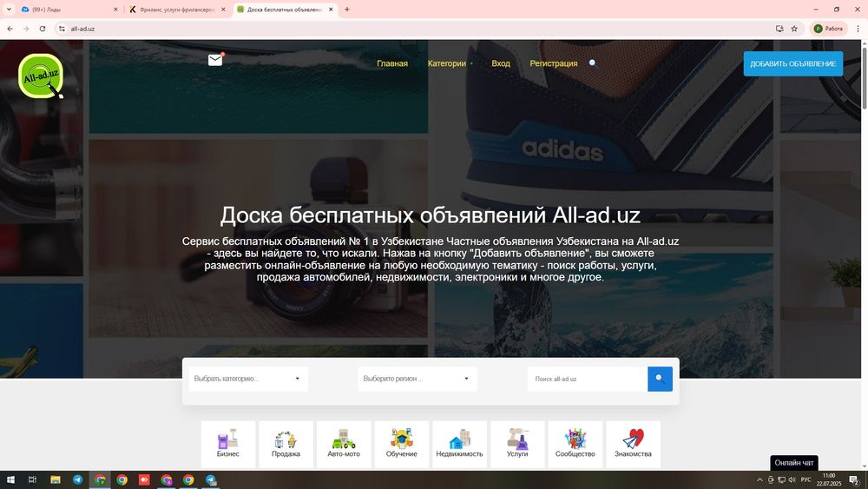View site information icon in address bar
Viewport: 868px width, 489px height.
click(62, 29)
